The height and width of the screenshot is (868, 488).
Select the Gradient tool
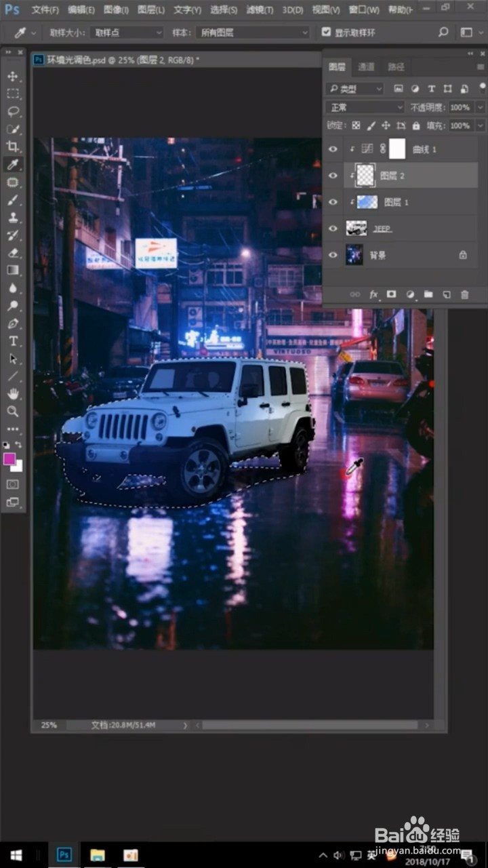tap(13, 270)
